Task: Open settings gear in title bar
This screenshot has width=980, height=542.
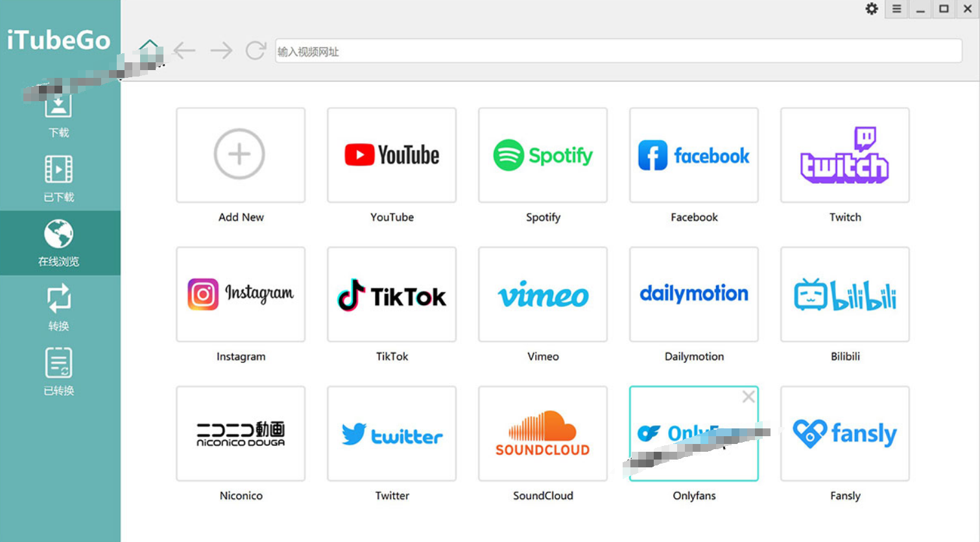Action: coord(872,9)
